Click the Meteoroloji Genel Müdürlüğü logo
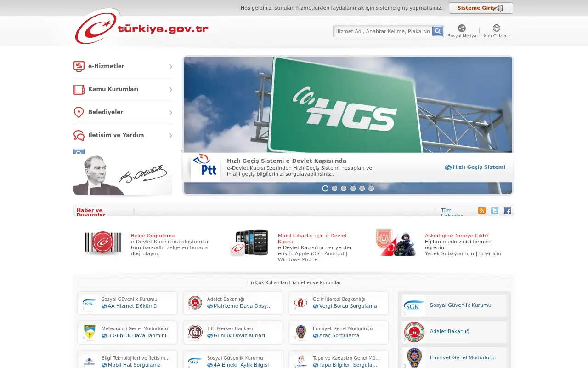The height and width of the screenshot is (368, 588). click(x=89, y=332)
